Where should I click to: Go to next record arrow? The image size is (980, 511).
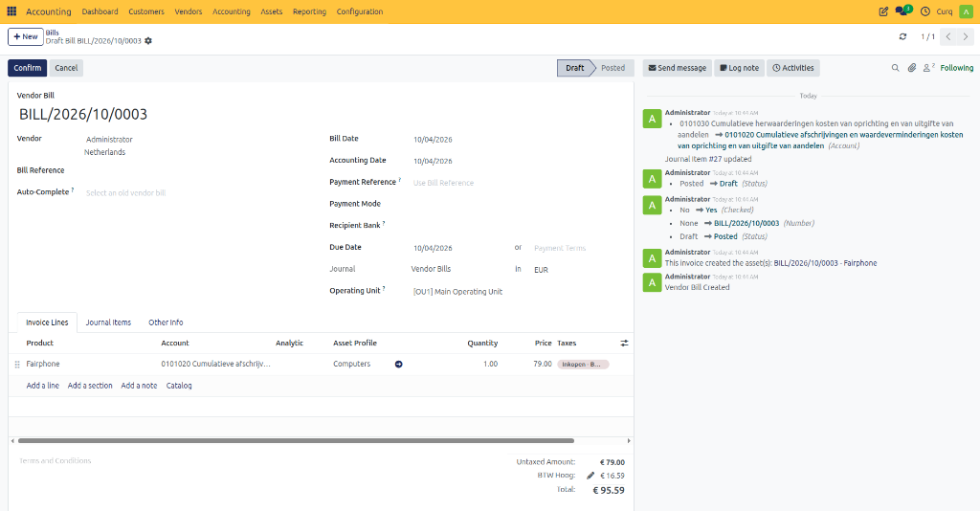[x=965, y=37]
